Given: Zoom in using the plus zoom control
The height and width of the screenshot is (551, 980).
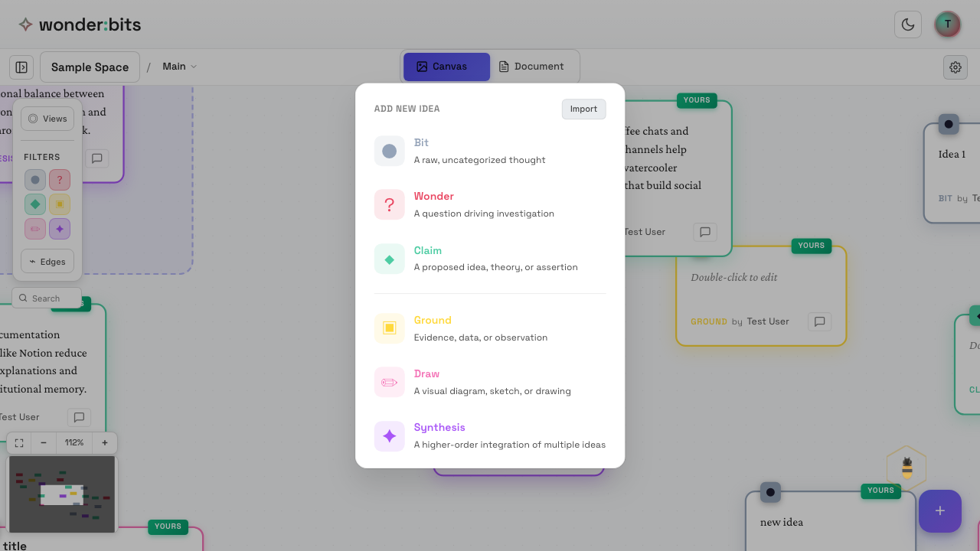Looking at the screenshot, I should click(103, 442).
